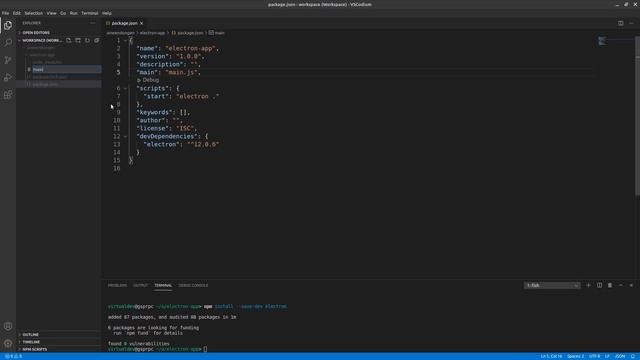Open the Run and Debug view
640x360 pixels.
coord(8,78)
